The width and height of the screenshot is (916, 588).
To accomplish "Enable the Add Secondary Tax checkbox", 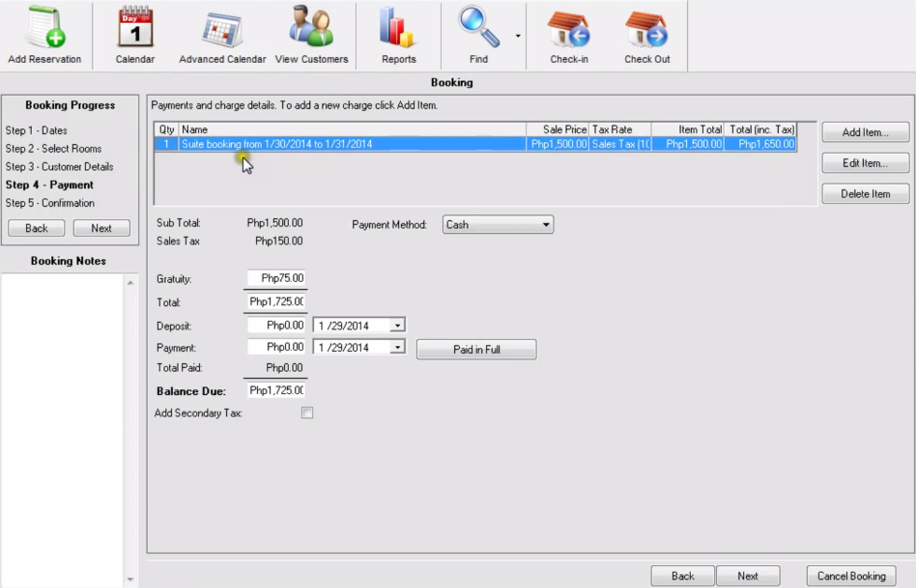I will point(307,413).
